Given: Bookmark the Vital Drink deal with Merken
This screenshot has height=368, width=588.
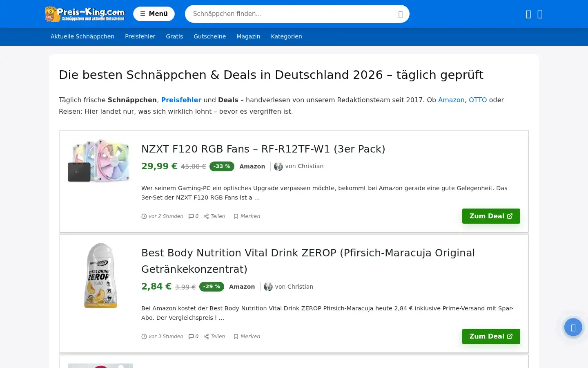Looking at the screenshot, I should coord(247,337).
